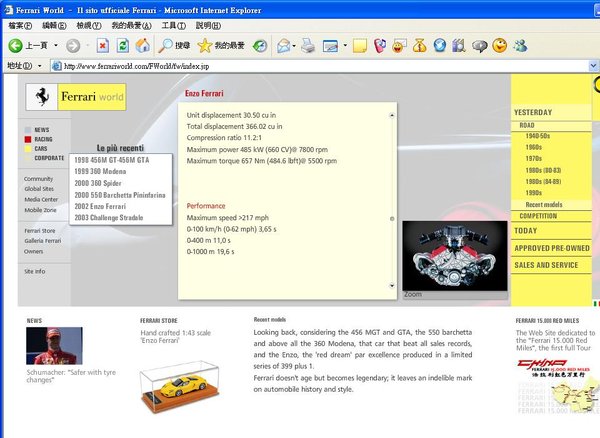Expand the TODAY menu section
The width and height of the screenshot is (600, 438).
(525, 231)
